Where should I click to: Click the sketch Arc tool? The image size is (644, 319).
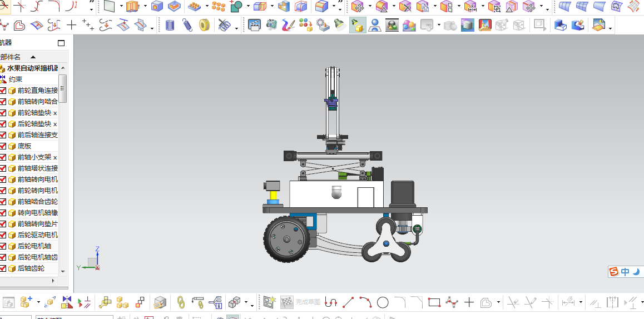(x=365, y=303)
